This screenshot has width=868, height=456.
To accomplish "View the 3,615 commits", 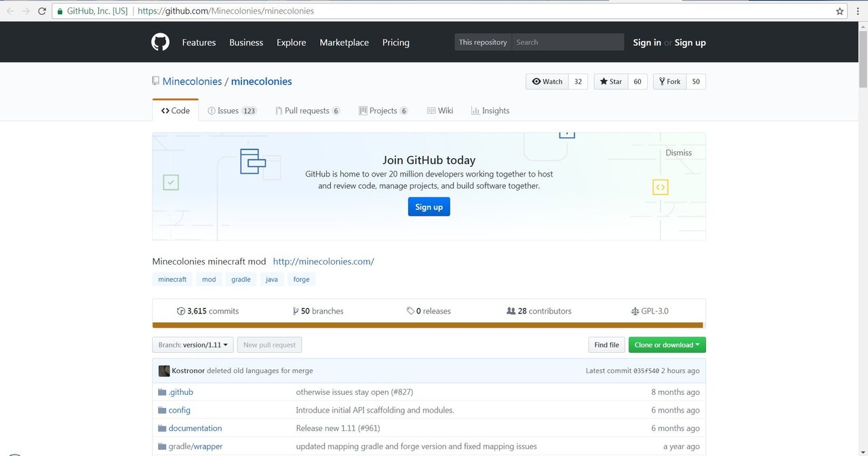I will (208, 311).
